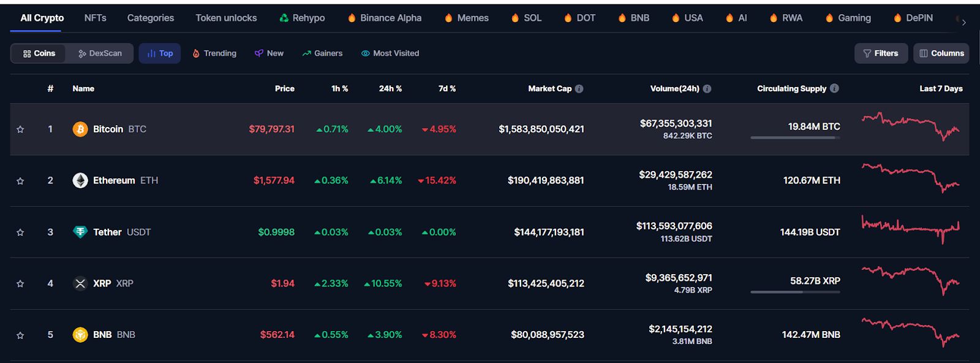This screenshot has height=363, width=980.
Task: Open the BNB category tab
Action: 634,18
